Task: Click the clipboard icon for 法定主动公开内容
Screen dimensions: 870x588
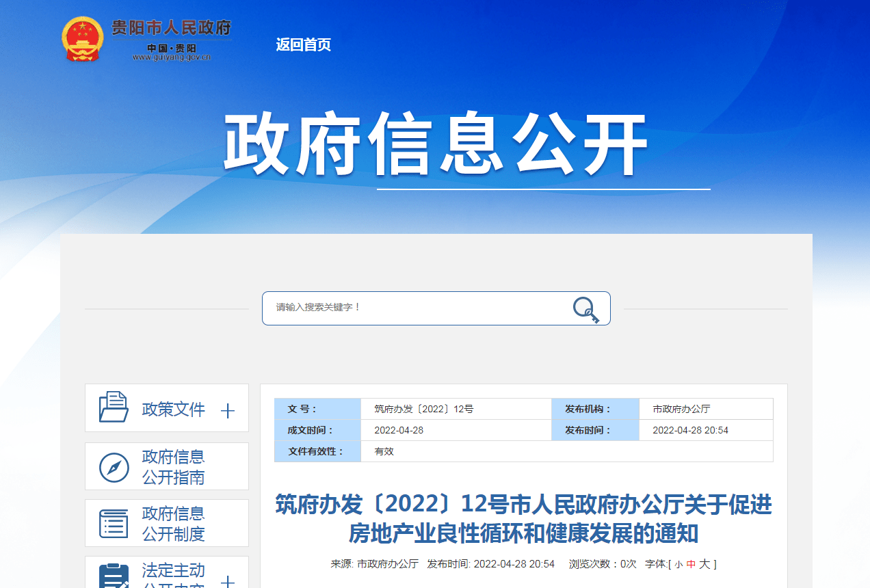Action: click(x=114, y=576)
